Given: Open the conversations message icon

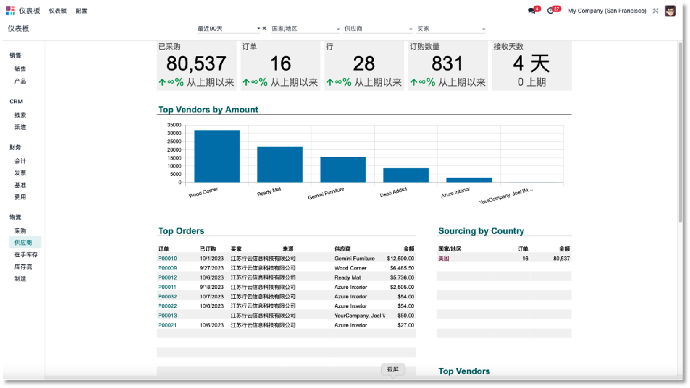Looking at the screenshot, I should pyautogui.click(x=532, y=11).
